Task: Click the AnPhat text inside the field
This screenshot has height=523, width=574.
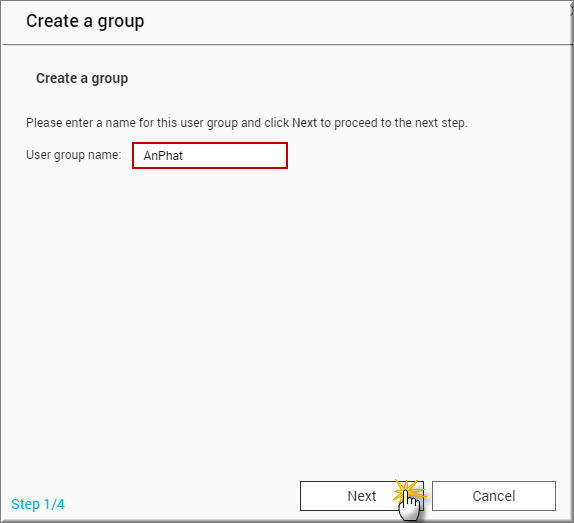Action: [x=163, y=156]
